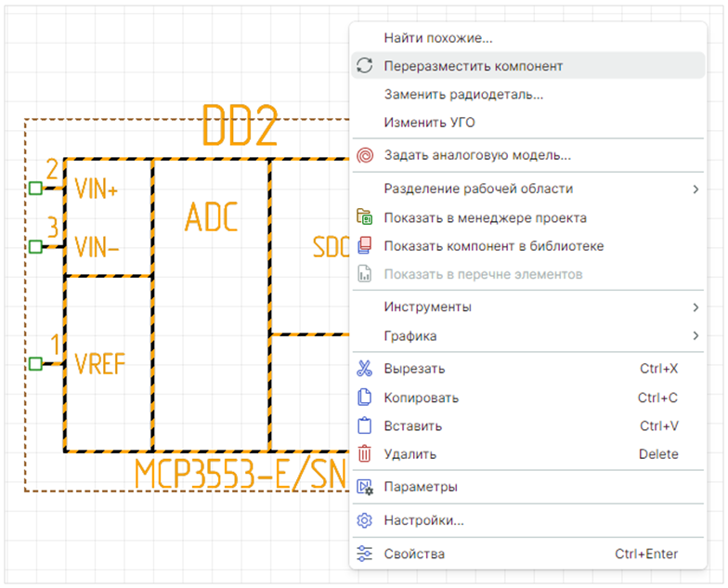Screen dimensions: 728x588
Task: Click the show in library icon
Action: pos(365,246)
